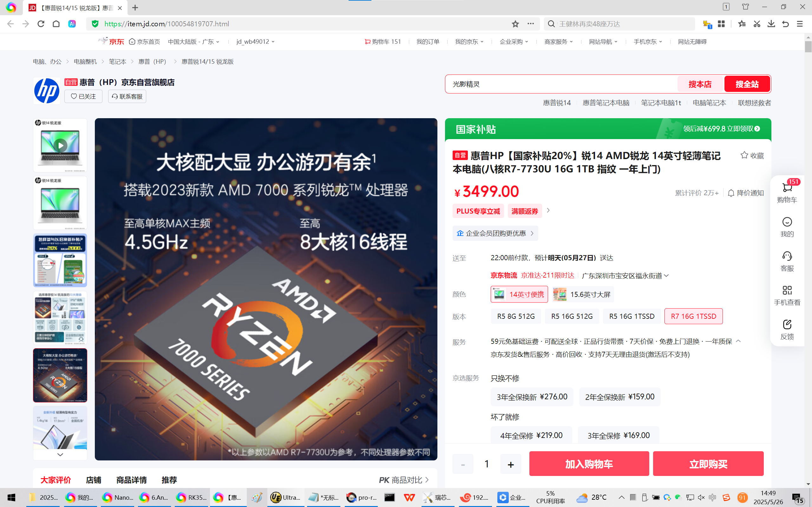Open the feedback pencil icon
Viewport: 812px width, 507px height.
(x=787, y=324)
